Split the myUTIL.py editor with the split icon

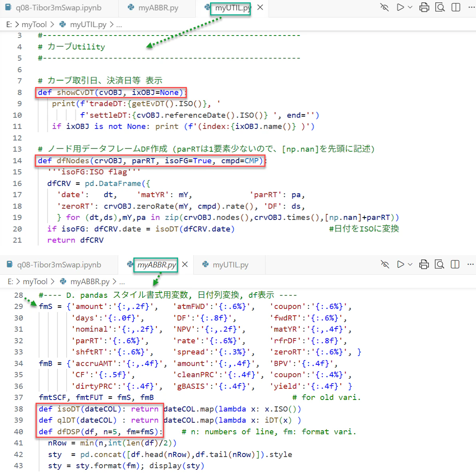[x=456, y=7]
